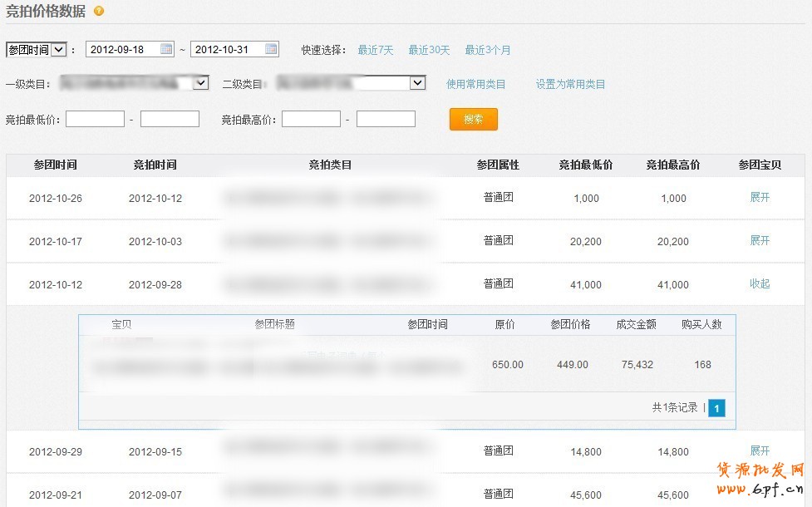
Task: Open calendar picker for end date 2012-10-31
Action: (271, 49)
